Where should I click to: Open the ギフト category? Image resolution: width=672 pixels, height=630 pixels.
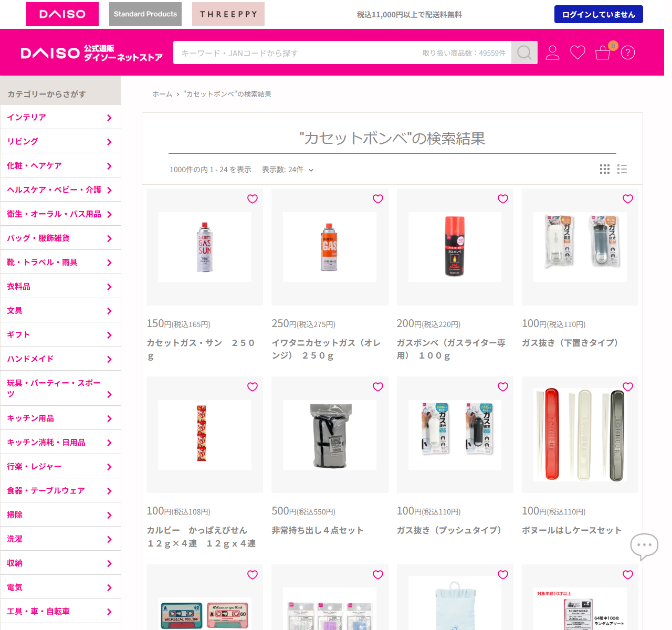(60, 334)
